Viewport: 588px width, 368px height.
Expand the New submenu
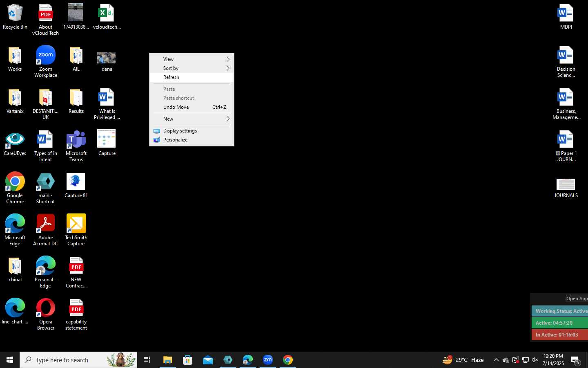(192, 119)
